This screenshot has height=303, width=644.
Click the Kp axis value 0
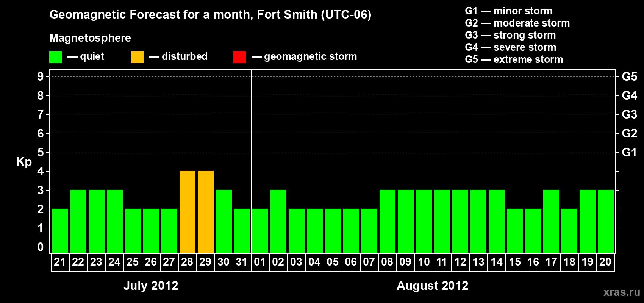pyautogui.click(x=41, y=247)
